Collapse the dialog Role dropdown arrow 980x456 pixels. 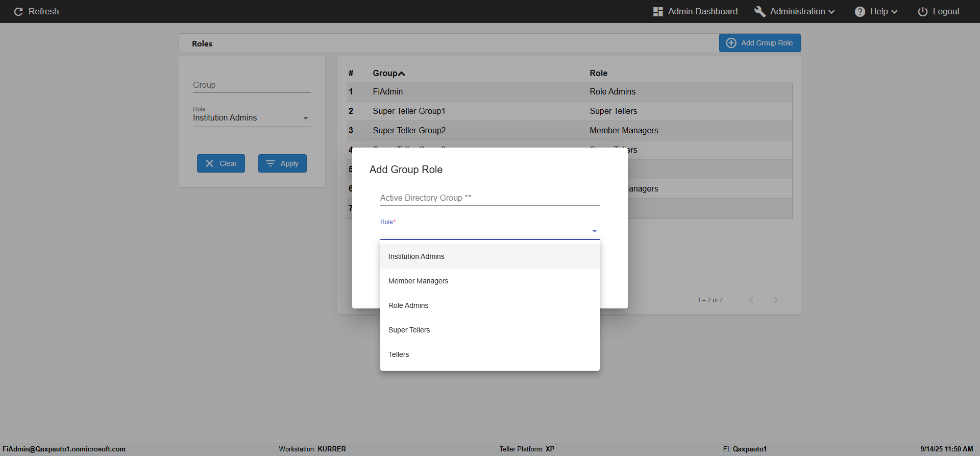click(x=594, y=231)
